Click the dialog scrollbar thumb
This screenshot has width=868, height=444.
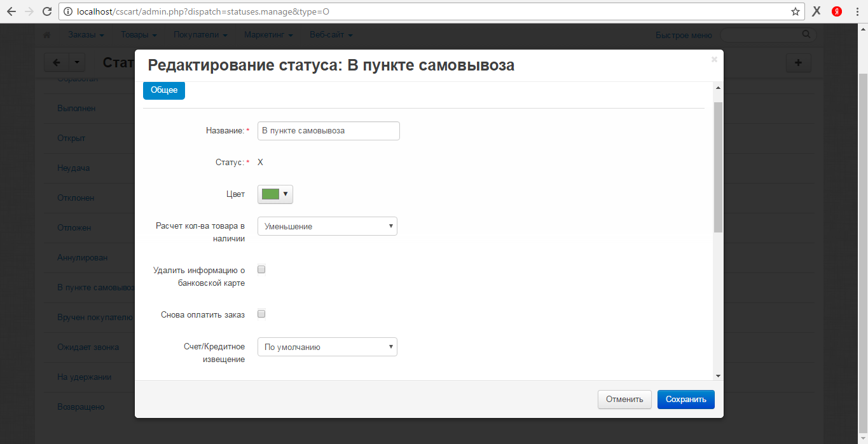[718, 166]
